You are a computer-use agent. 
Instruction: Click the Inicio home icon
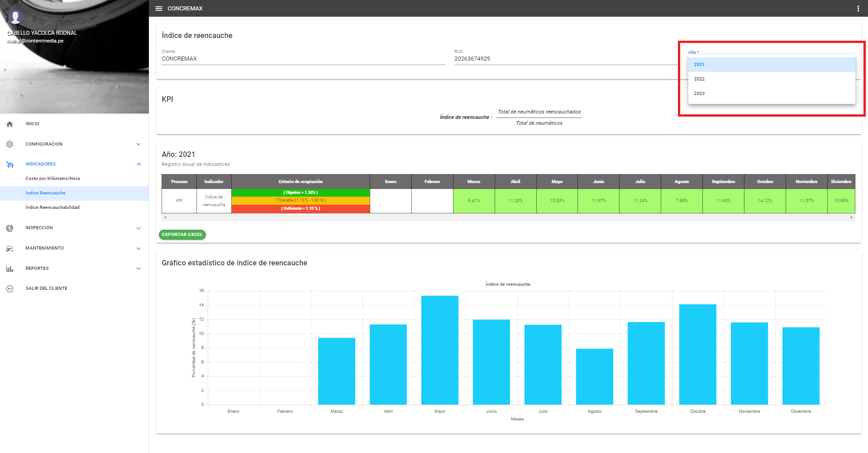coord(10,124)
